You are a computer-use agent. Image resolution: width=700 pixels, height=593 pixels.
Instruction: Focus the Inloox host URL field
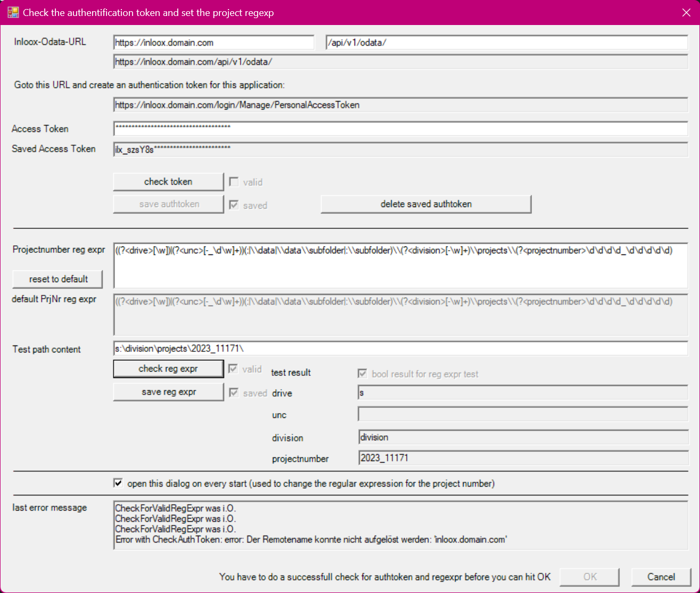[x=214, y=43]
